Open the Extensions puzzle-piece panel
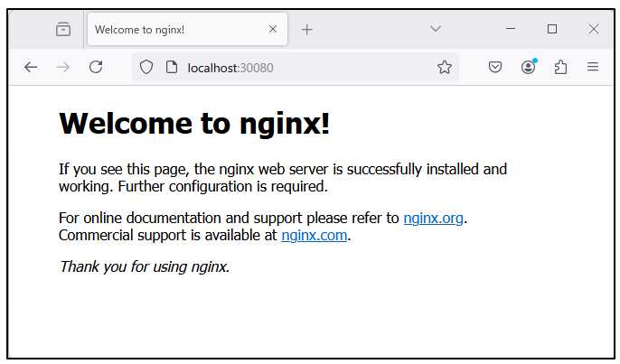The width and height of the screenshot is (620, 364). pos(560,67)
